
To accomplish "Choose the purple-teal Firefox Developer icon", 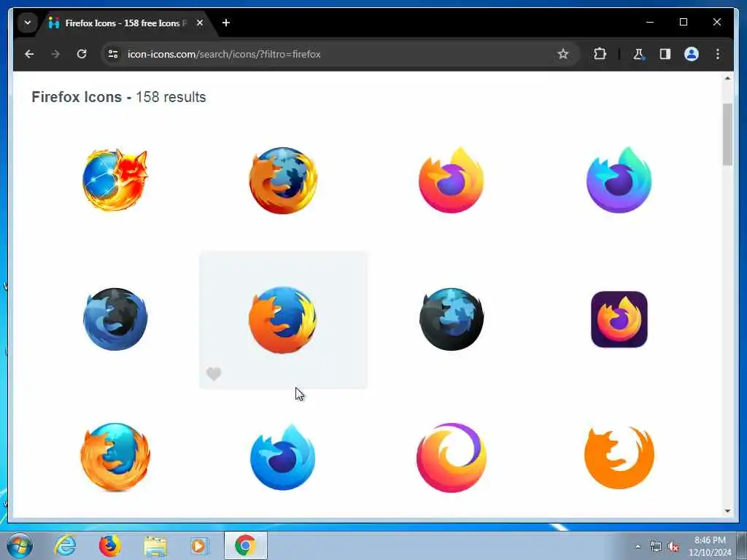I will pos(619,180).
